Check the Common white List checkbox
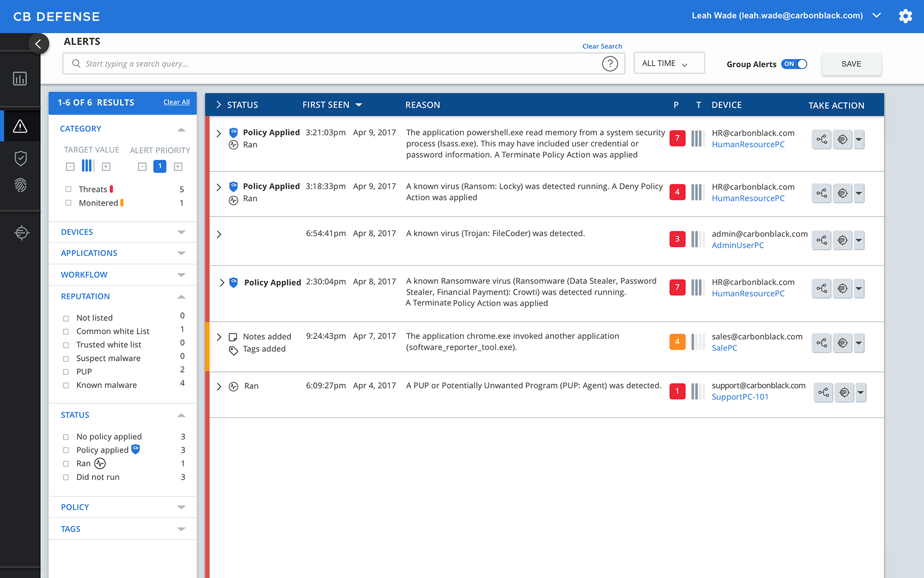The height and width of the screenshot is (578, 924). click(66, 332)
